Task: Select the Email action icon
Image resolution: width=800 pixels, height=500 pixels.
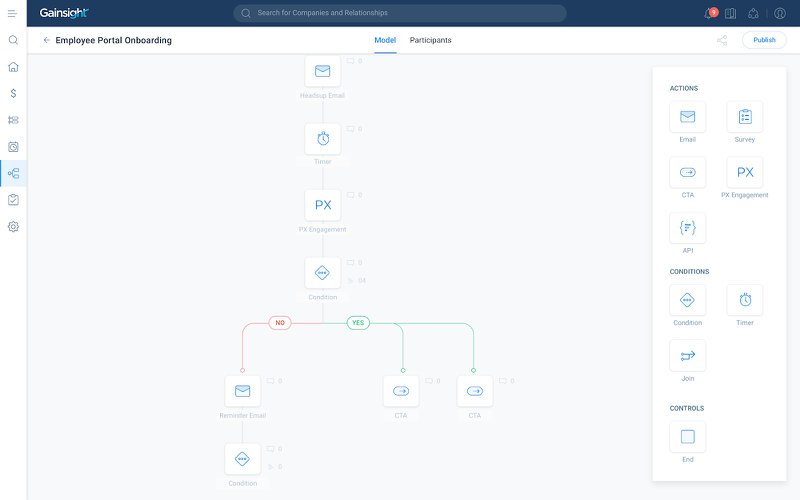Action: 687,117
